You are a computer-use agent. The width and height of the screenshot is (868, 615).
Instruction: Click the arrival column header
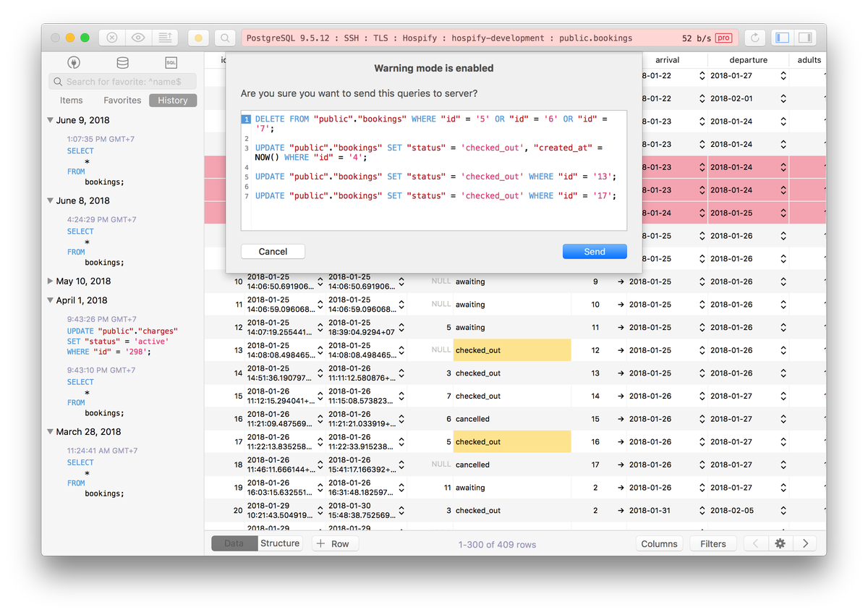[x=667, y=60]
